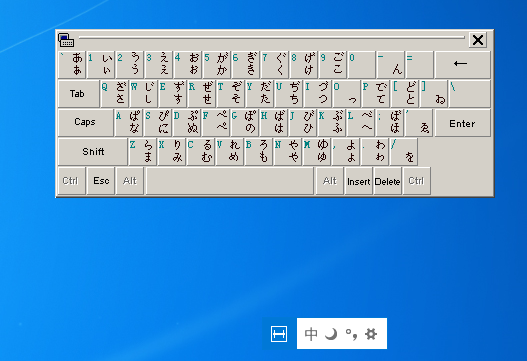Tap the H は key
This screenshot has width=527, height=361.
pyautogui.click(x=273, y=122)
